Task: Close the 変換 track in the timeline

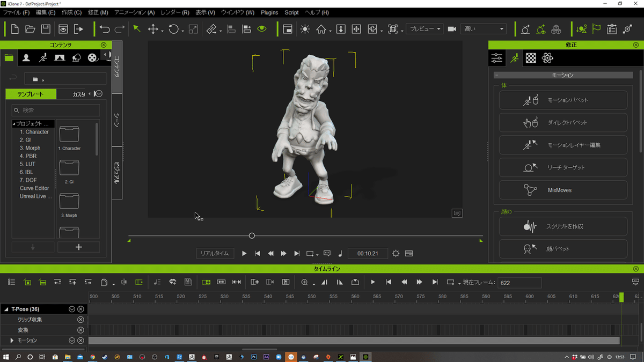Action: (x=80, y=330)
